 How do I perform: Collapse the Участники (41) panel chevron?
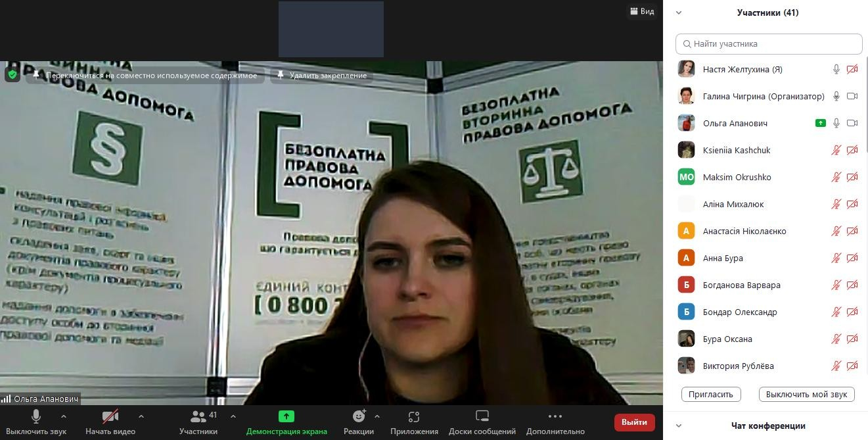pyautogui.click(x=679, y=12)
